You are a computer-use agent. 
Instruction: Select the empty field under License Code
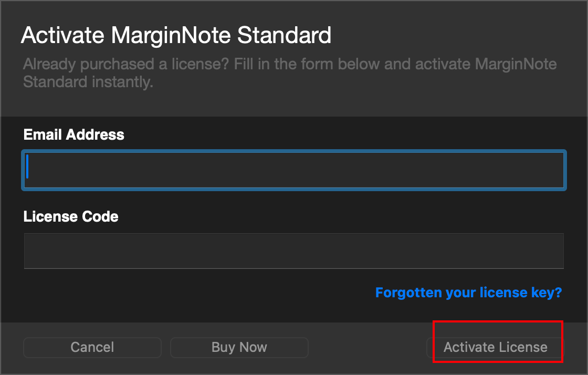(293, 251)
